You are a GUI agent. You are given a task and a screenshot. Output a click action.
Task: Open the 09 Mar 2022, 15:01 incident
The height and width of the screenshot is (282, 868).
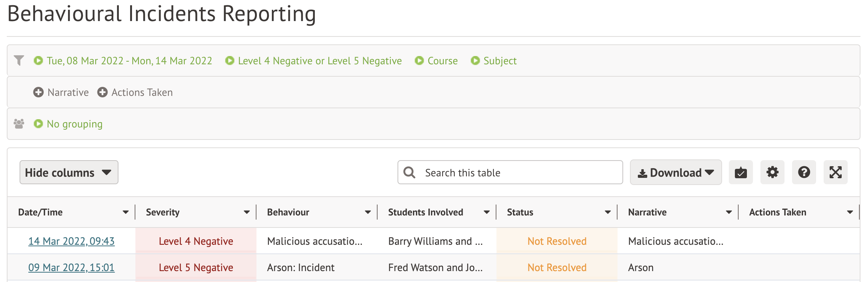click(x=71, y=268)
